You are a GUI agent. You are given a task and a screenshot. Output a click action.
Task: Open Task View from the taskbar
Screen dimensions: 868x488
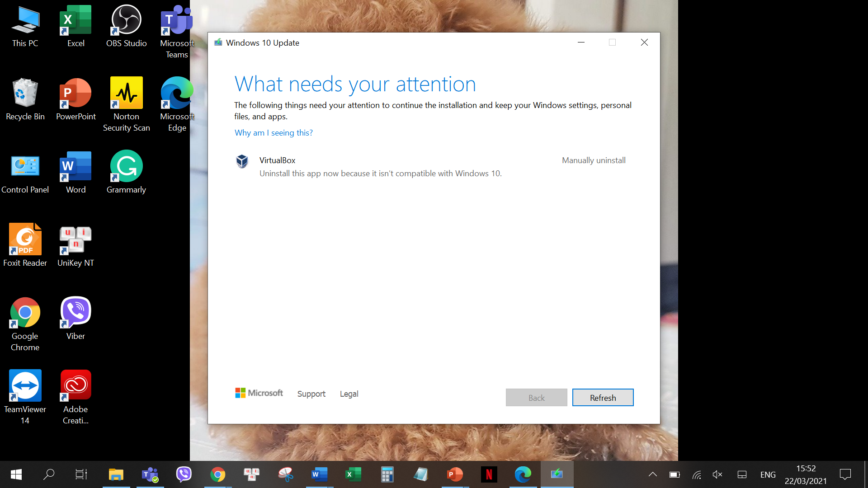click(81, 474)
